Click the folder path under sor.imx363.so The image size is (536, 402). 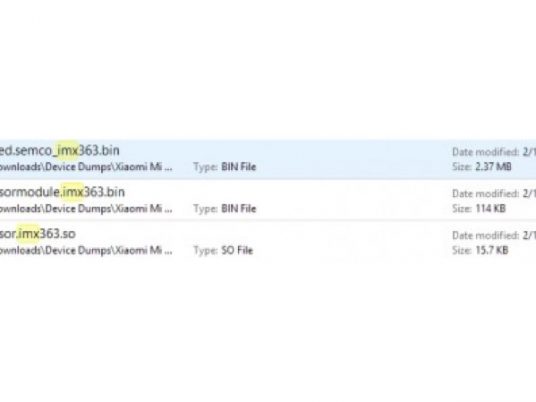tap(86, 250)
